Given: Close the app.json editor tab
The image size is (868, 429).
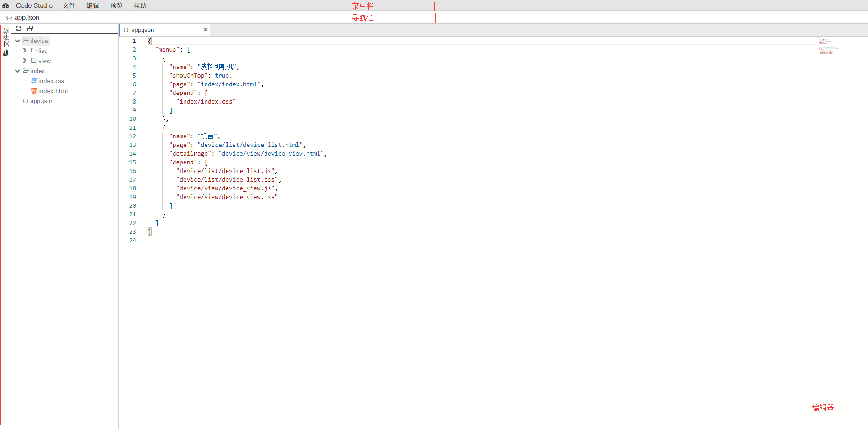Looking at the screenshot, I should (x=206, y=30).
